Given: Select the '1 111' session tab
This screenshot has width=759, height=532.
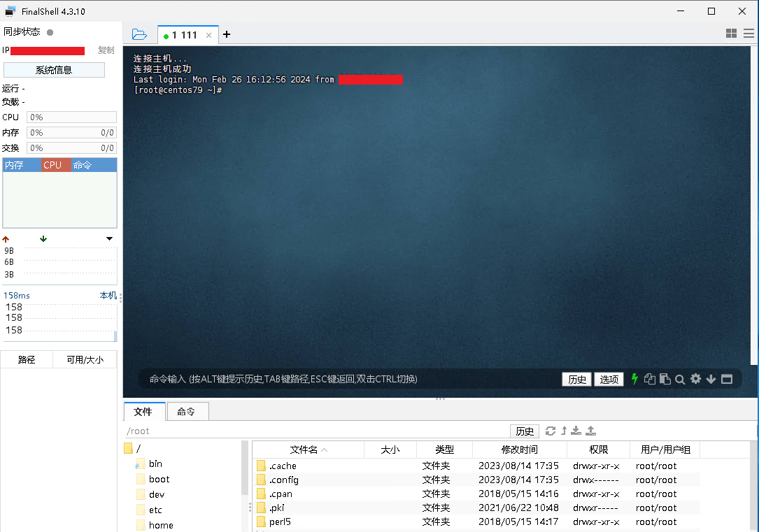Looking at the screenshot, I should [185, 35].
